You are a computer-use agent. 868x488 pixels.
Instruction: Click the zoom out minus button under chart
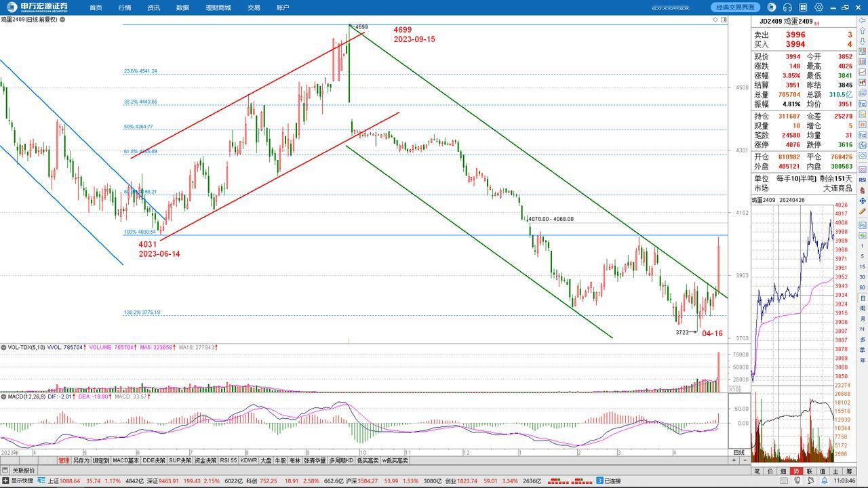745,460
